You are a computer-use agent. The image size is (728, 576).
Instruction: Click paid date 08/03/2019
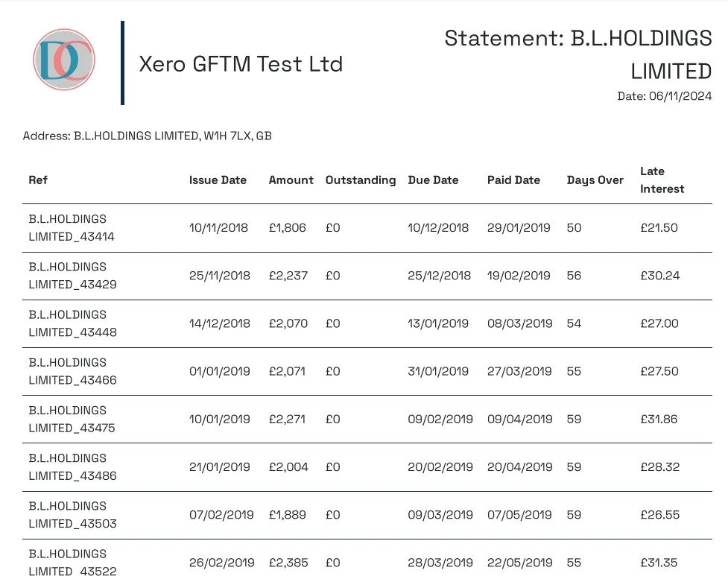pyautogui.click(x=520, y=323)
